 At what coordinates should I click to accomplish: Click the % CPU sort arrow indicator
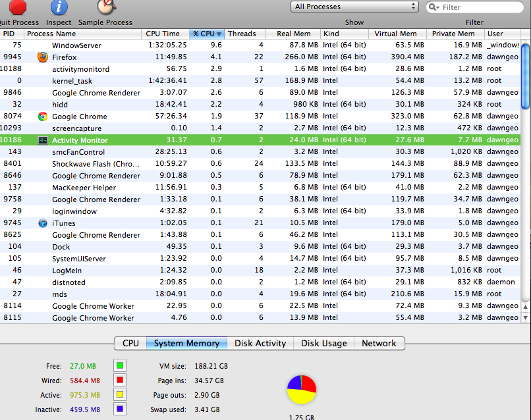(219, 34)
